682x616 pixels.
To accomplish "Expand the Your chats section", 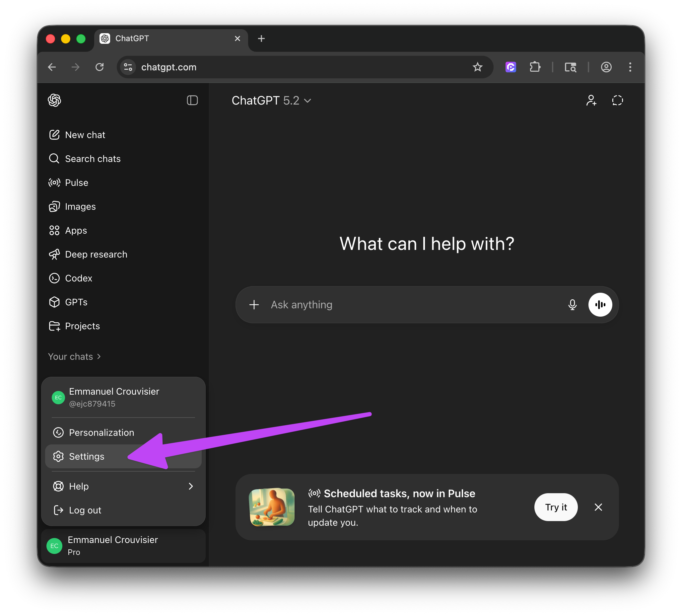I will coord(74,357).
